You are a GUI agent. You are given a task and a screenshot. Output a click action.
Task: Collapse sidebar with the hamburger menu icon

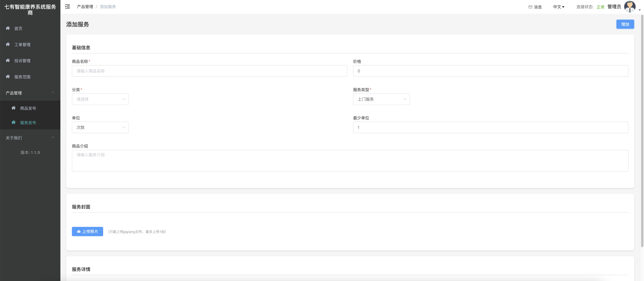pos(67,6)
